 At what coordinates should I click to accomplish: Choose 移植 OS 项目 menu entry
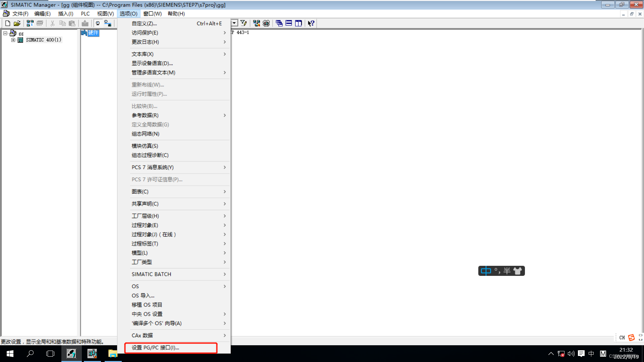[x=174, y=305]
